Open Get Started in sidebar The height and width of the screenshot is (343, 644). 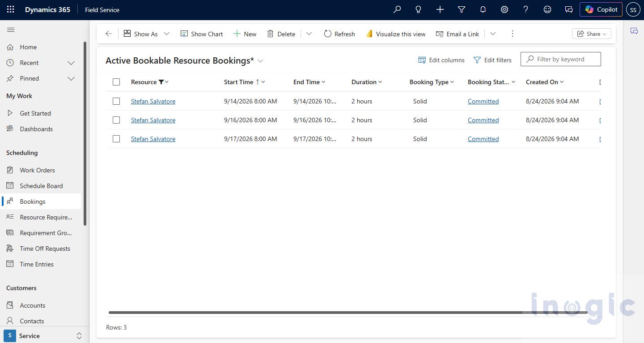(x=41, y=113)
